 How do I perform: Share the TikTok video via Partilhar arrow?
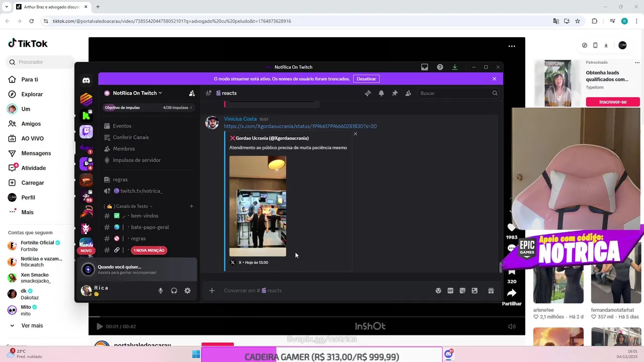[x=512, y=293]
